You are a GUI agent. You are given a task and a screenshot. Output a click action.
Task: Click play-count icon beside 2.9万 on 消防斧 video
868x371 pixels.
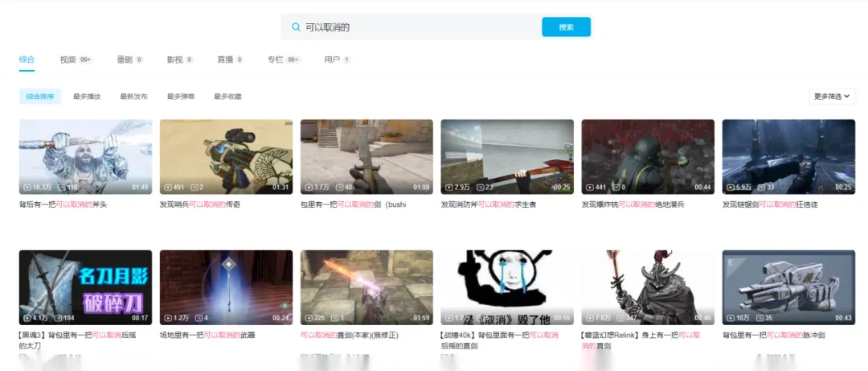(449, 188)
